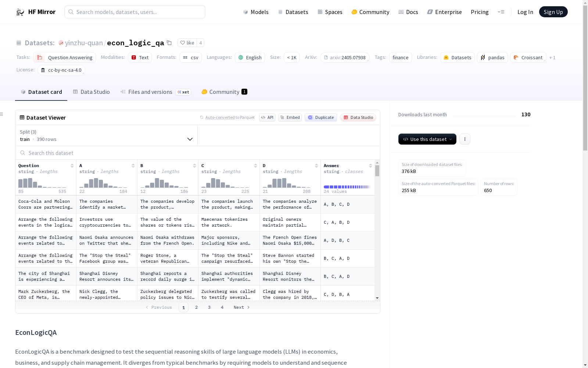Open Data Studio from the viewer header
This screenshot has height=368, width=588.
[358, 117]
